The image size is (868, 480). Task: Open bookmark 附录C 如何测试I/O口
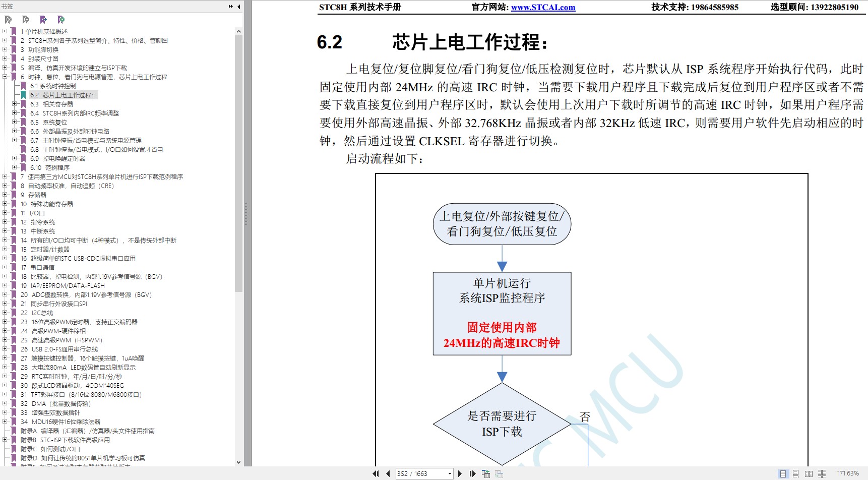[x=50, y=449]
